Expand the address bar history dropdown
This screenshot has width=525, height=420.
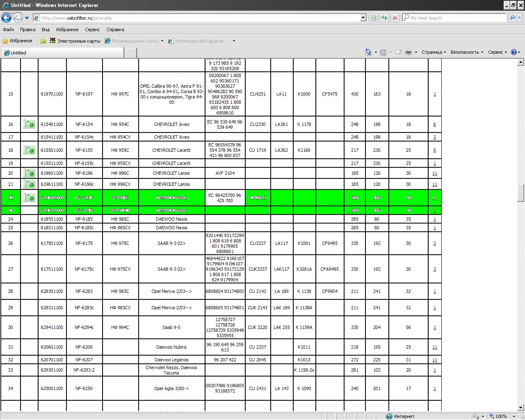pyautogui.click(x=363, y=18)
